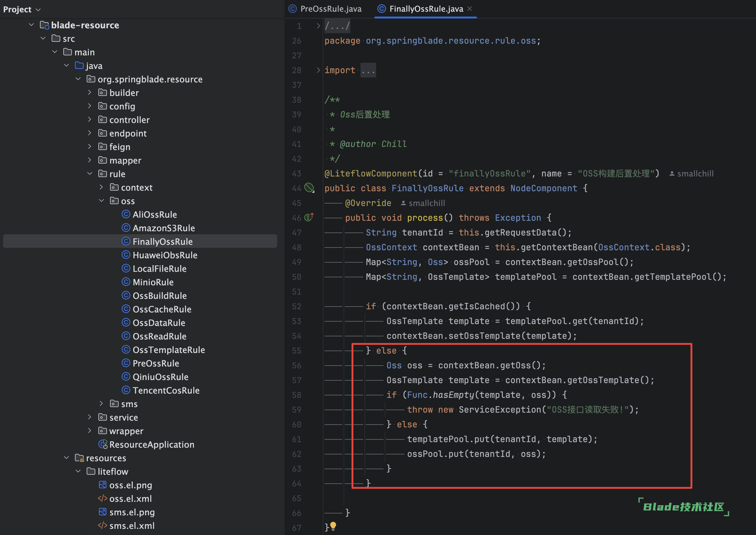
Task: Unfold the collapsed import block
Action: [318, 70]
